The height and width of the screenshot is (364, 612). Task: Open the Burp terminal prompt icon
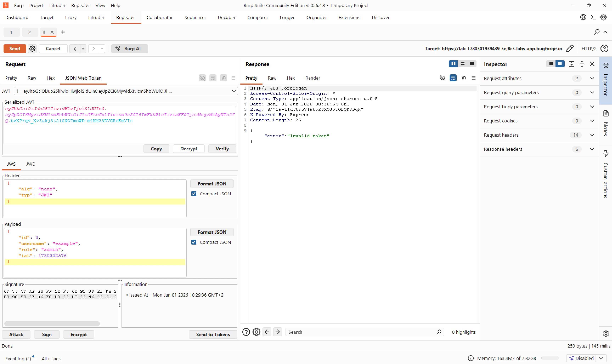point(593,17)
